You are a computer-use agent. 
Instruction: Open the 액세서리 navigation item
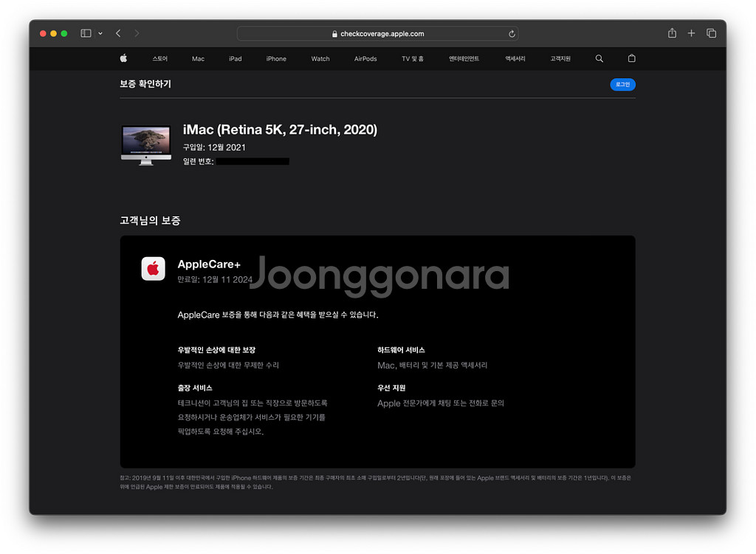coord(515,59)
